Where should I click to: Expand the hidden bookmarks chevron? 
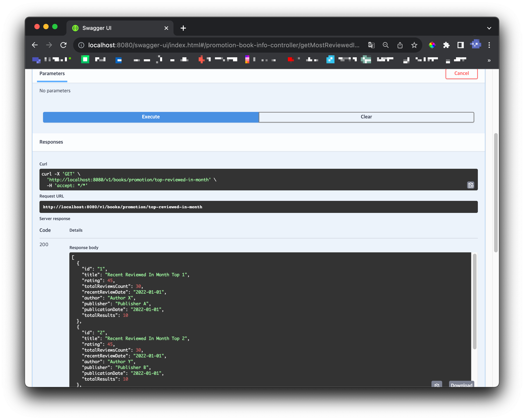pyautogui.click(x=489, y=60)
